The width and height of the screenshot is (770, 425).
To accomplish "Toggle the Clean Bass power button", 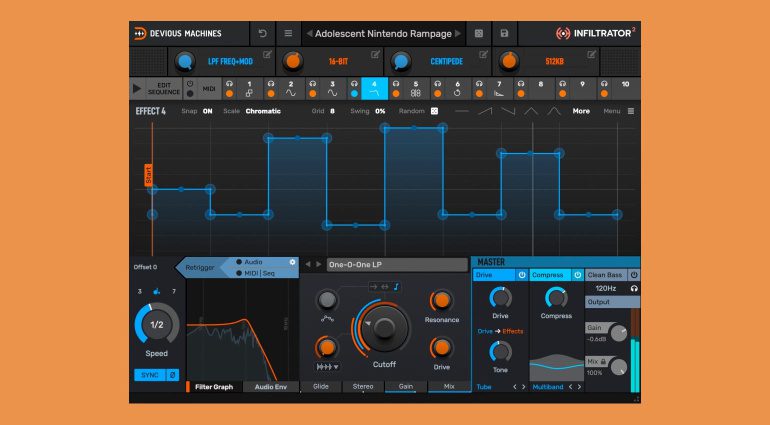I will (x=634, y=275).
